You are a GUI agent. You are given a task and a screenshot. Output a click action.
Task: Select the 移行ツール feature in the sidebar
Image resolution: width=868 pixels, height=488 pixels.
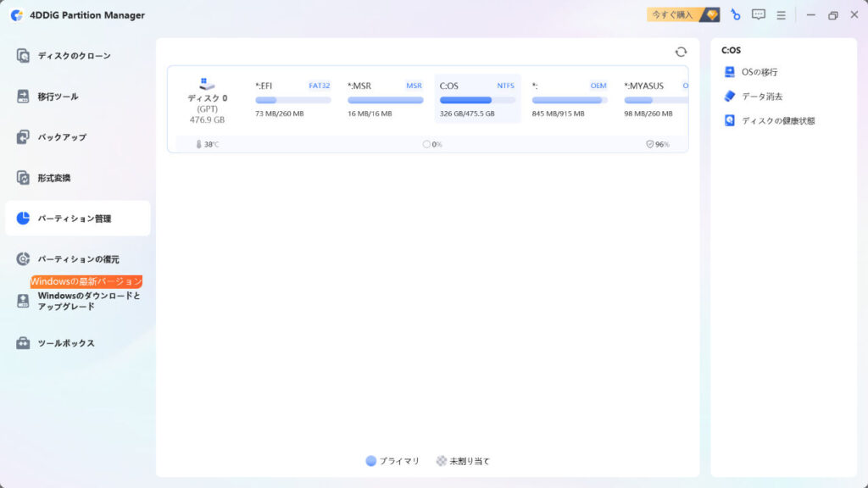77,95
